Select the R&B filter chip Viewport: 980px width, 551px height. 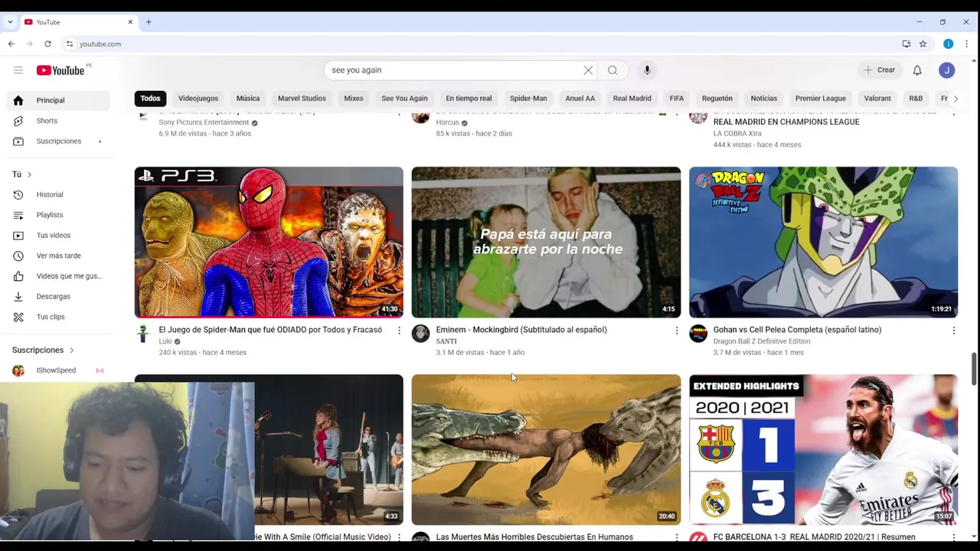pyautogui.click(x=916, y=99)
